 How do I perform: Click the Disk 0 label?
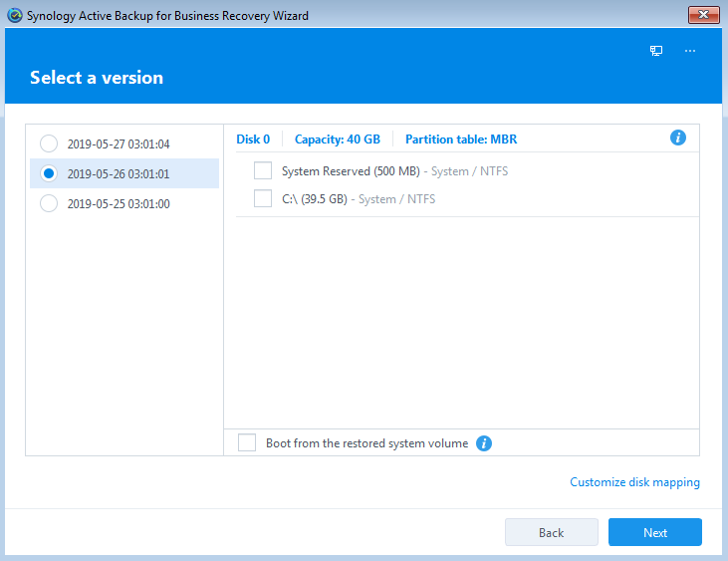(x=253, y=140)
